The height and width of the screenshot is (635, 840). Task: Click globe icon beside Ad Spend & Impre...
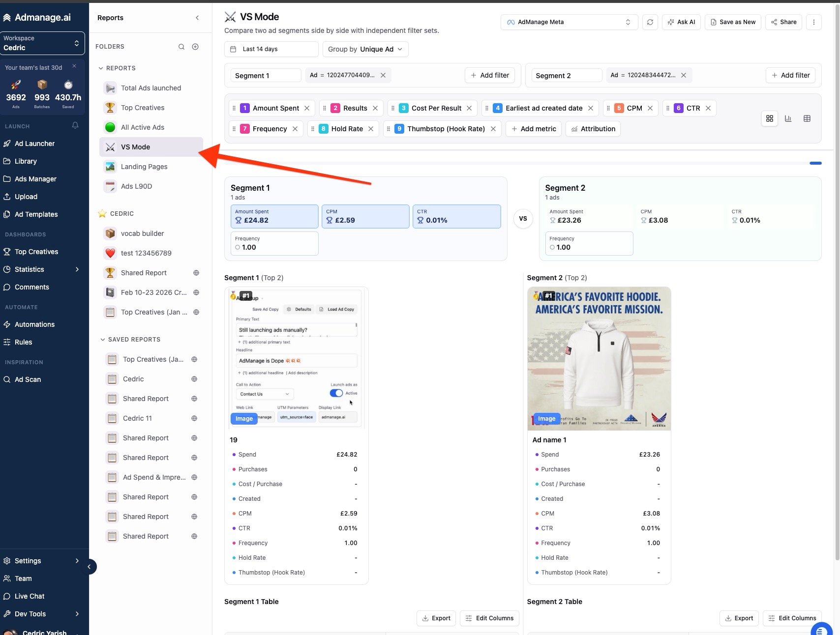click(x=194, y=477)
